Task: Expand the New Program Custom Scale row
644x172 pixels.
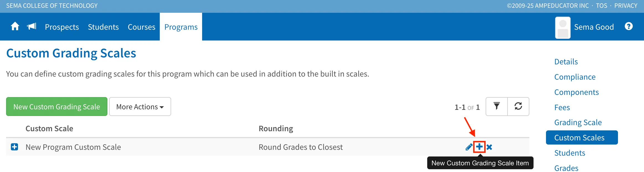Action: coord(14,147)
